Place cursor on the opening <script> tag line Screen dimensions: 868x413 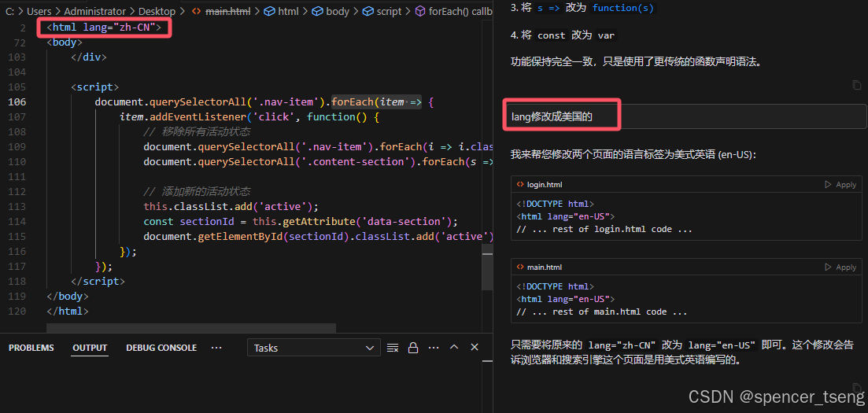(94, 87)
